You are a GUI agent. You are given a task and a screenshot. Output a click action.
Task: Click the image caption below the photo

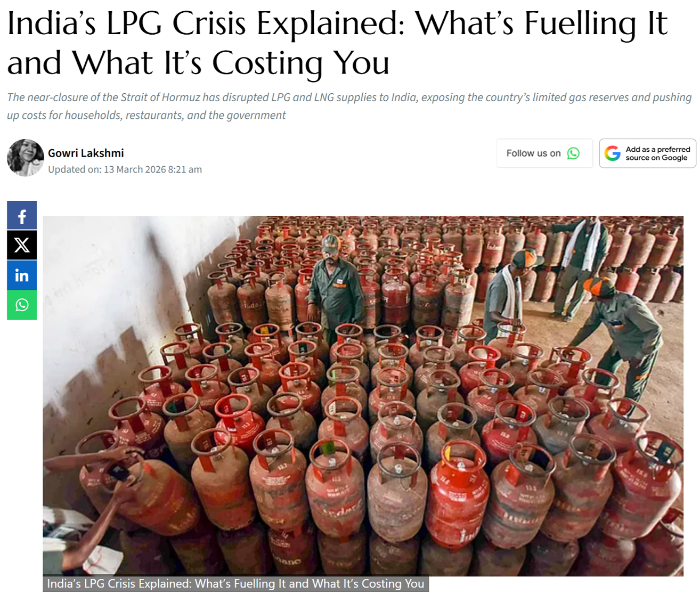[235, 584]
